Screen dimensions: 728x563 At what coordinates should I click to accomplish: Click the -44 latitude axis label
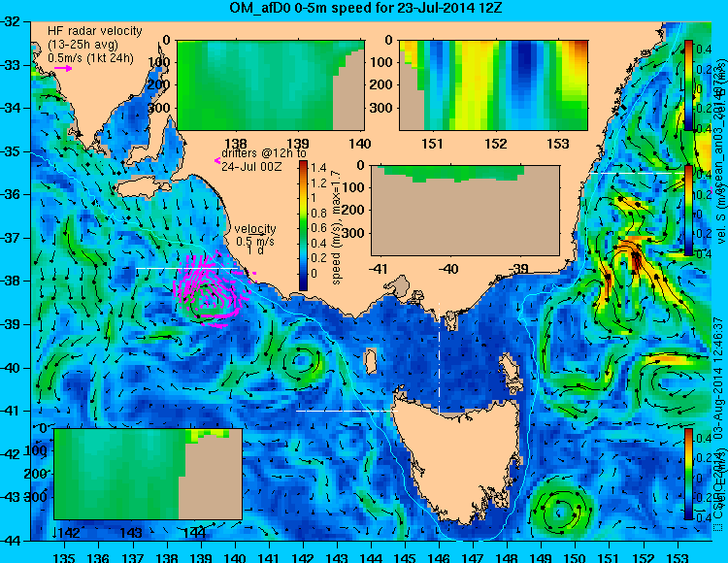coord(12,542)
